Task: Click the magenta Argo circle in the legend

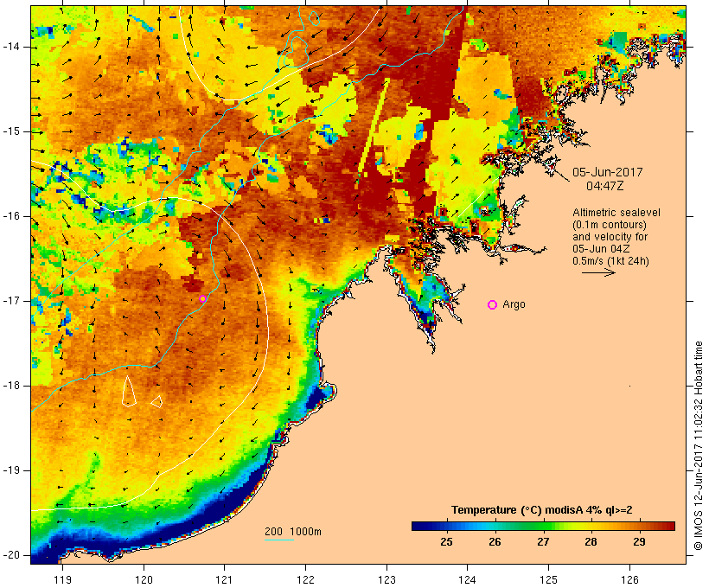Action: (x=493, y=305)
